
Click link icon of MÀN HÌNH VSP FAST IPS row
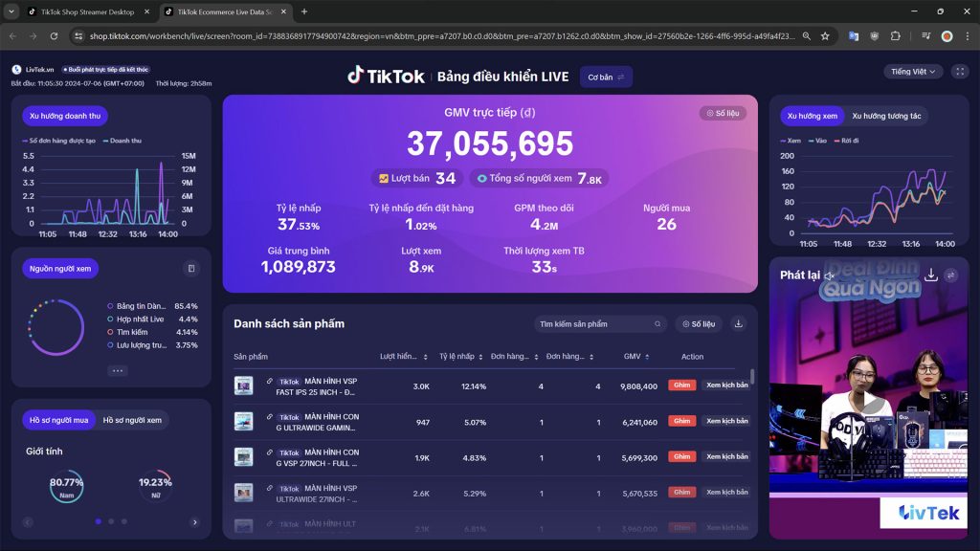pos(269,381)
